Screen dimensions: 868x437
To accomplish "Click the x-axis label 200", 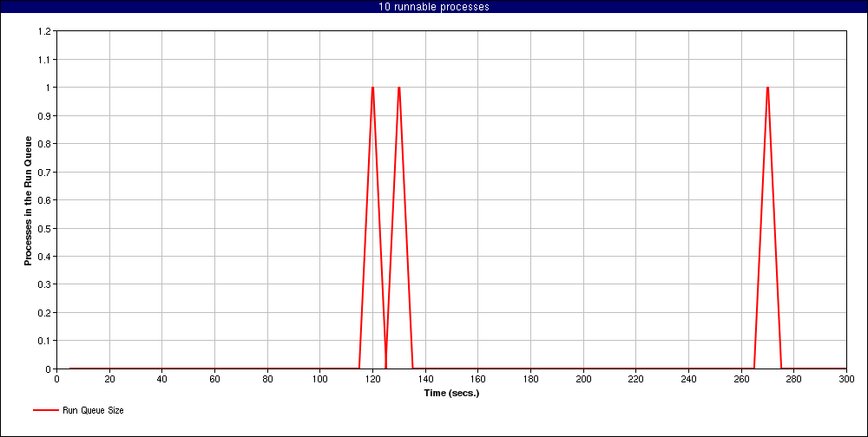I will [x=583, y=379].
